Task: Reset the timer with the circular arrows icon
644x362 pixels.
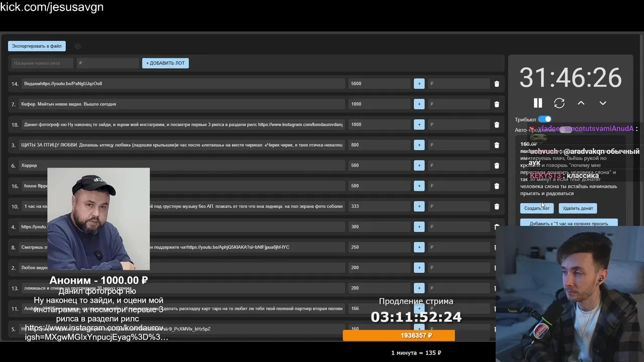Action: point(559,103)
